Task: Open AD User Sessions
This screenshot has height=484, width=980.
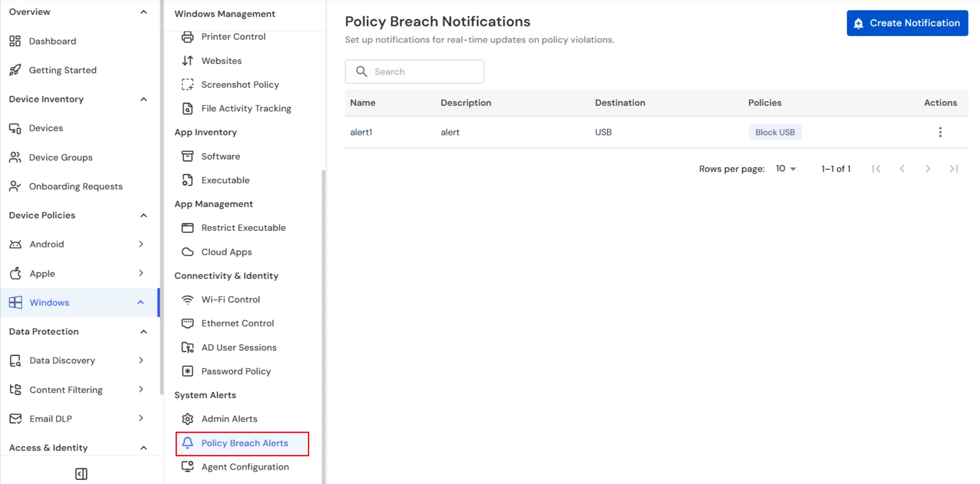Action: click(x=239, y=347)
